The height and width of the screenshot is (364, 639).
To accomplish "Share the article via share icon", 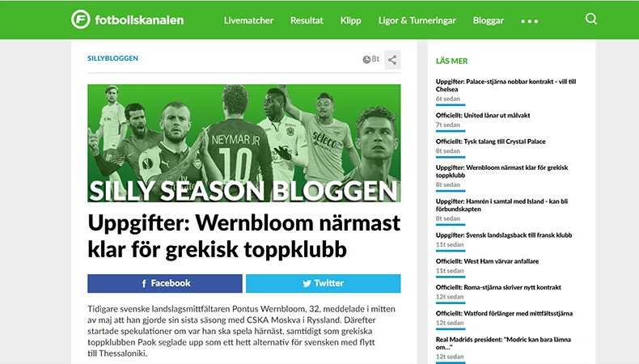I will coord(392,60).
